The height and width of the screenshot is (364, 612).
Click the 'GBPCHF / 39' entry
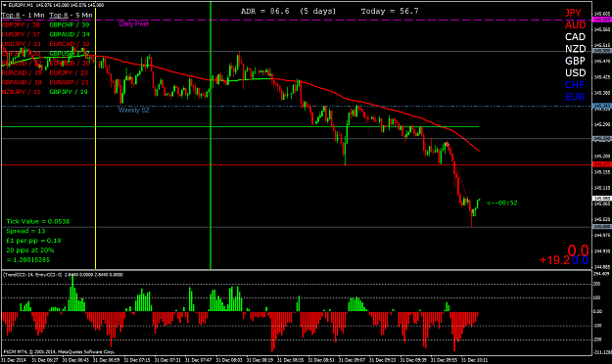click(70, 24)
